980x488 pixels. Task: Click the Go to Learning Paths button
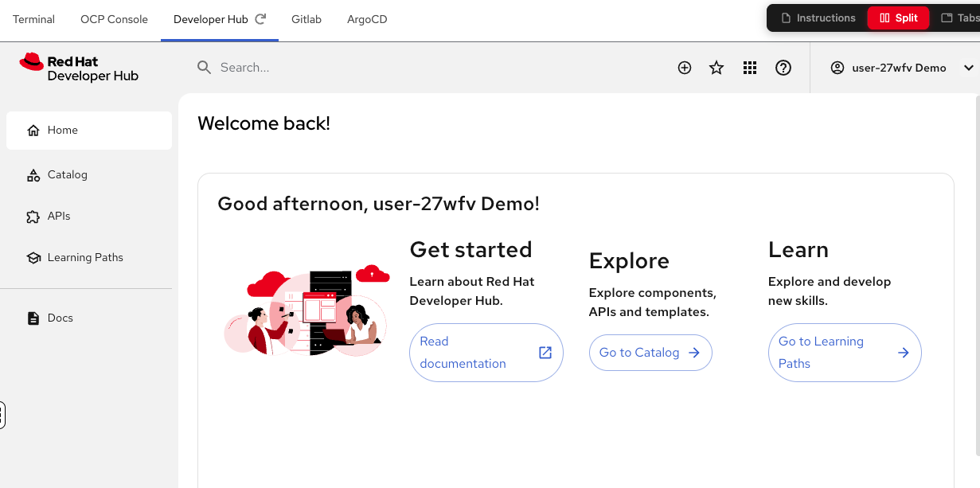[844, 353]
